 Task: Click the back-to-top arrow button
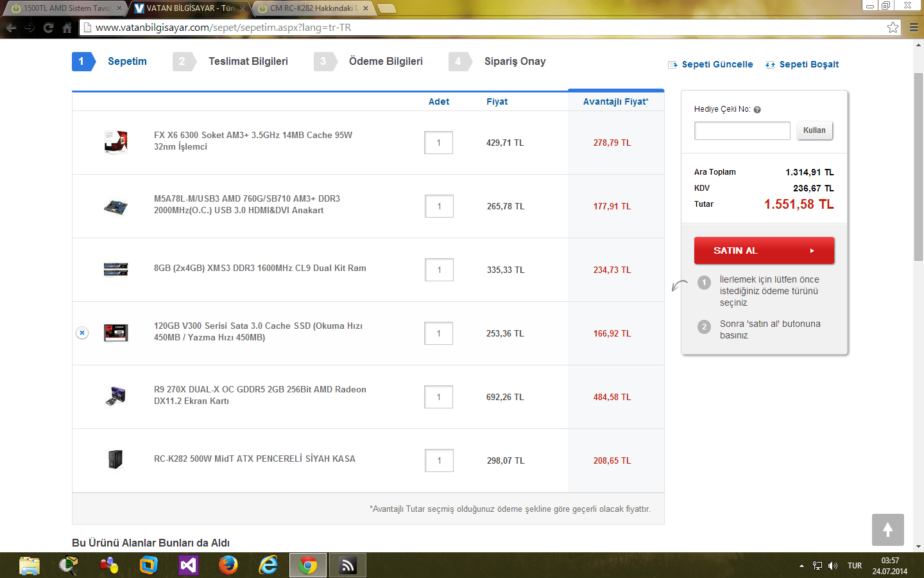888,530
